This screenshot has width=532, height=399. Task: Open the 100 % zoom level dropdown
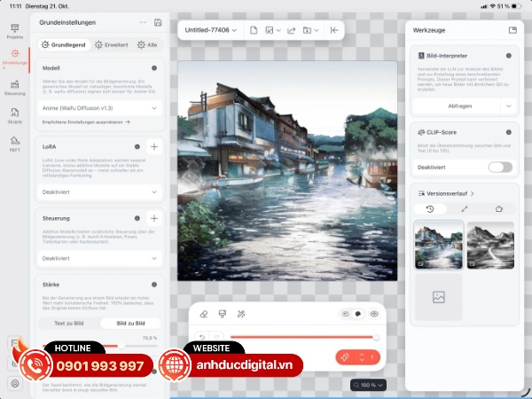367,385
